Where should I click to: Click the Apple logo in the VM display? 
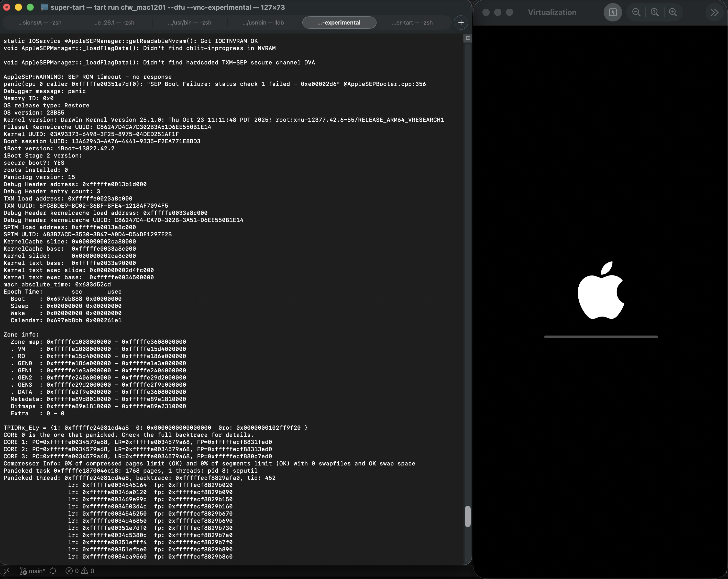(x=601, y=290)
